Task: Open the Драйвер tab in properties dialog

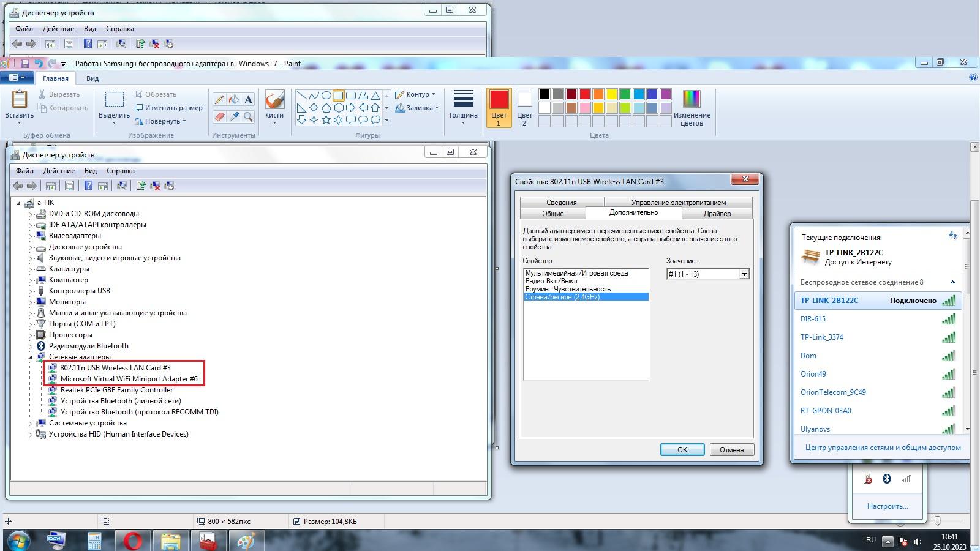Action: (717, 214)
